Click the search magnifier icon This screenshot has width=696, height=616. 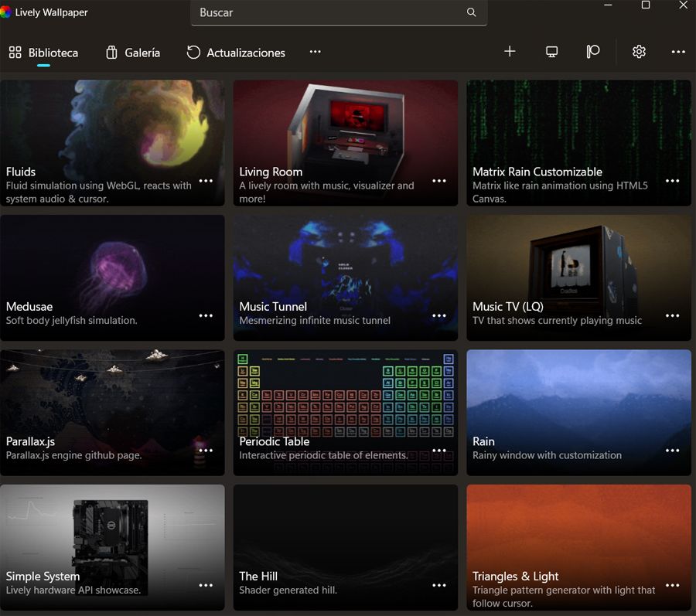(472, 12)
